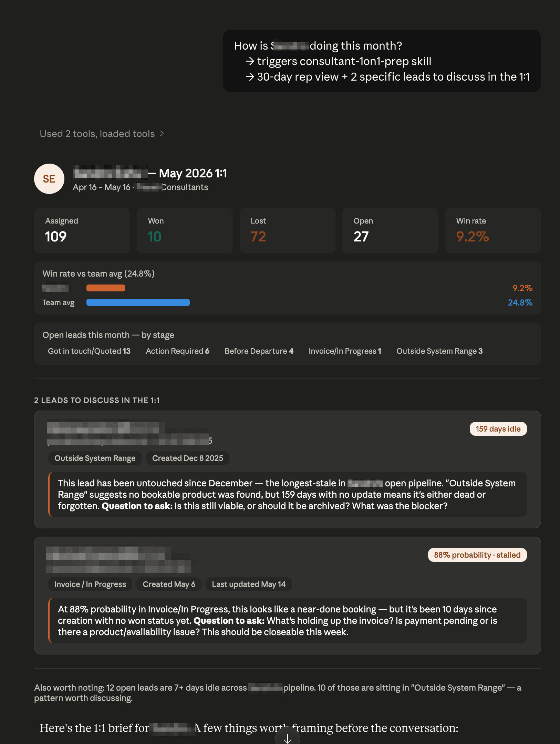Screen dimensions: 560x744
Task: Click the 'Last updated May 14' tag
Action: [249, 584]
